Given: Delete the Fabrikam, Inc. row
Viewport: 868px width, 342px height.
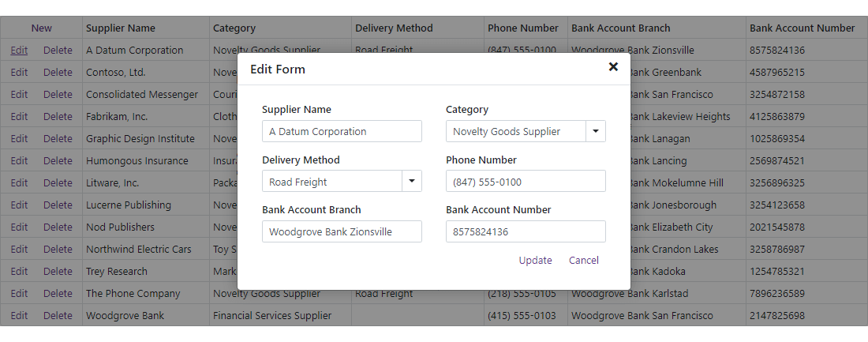Looking at the screenshot, I should pyautogui.click(x=58, y=117).
